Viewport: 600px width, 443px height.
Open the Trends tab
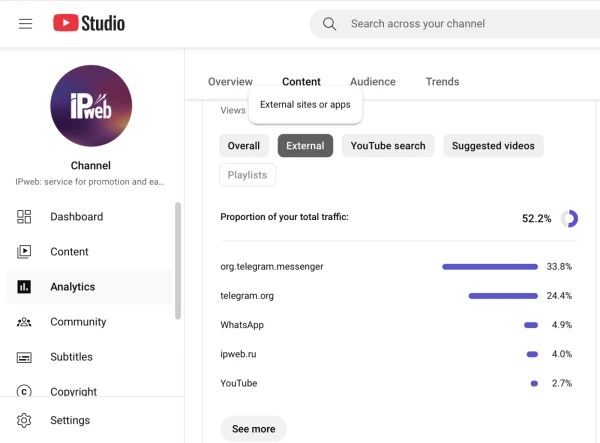point(442,82)
